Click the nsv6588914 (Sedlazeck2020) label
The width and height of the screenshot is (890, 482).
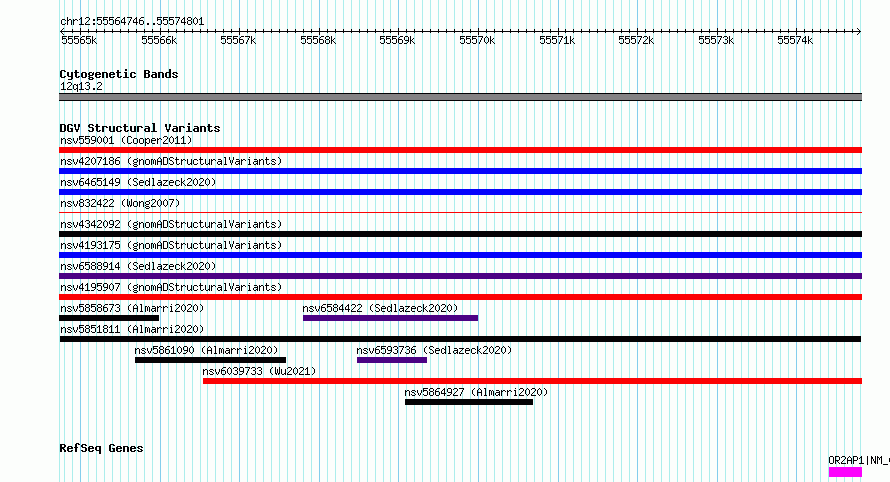(x=138, y=266)
